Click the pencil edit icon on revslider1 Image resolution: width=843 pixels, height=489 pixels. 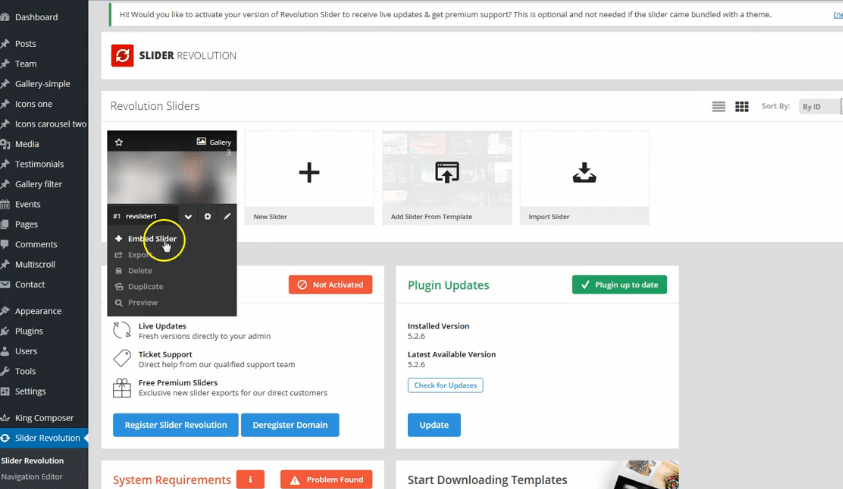point(227,216)
